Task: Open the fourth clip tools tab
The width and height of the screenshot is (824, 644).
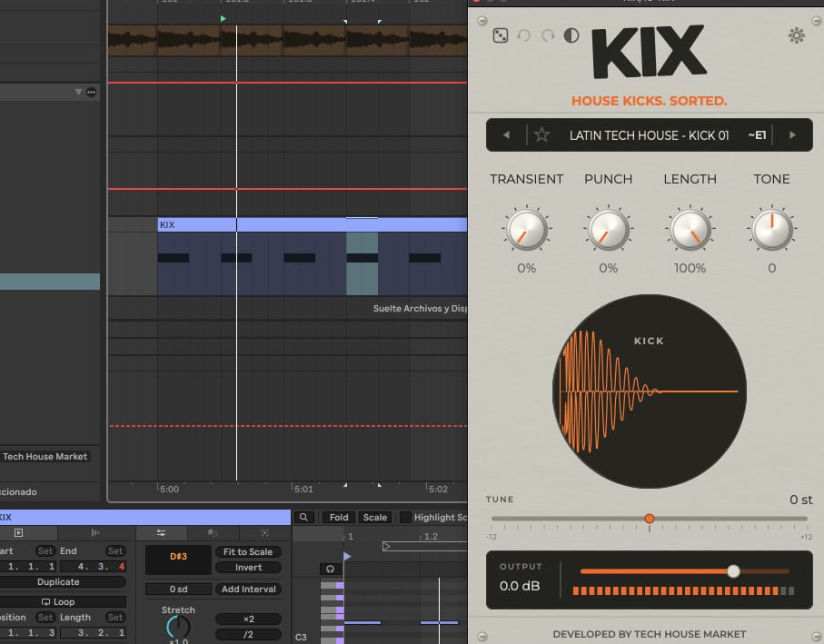Action: pyautogui.click(x=213, y=532)
